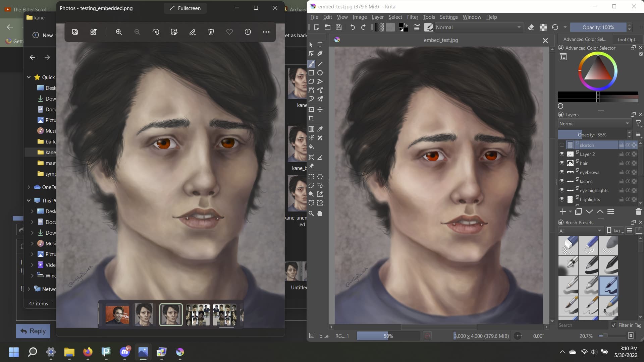Rotate the image in Photos toolbar
Viewport: 644px width, 362px height.
(x=156, y=32)
